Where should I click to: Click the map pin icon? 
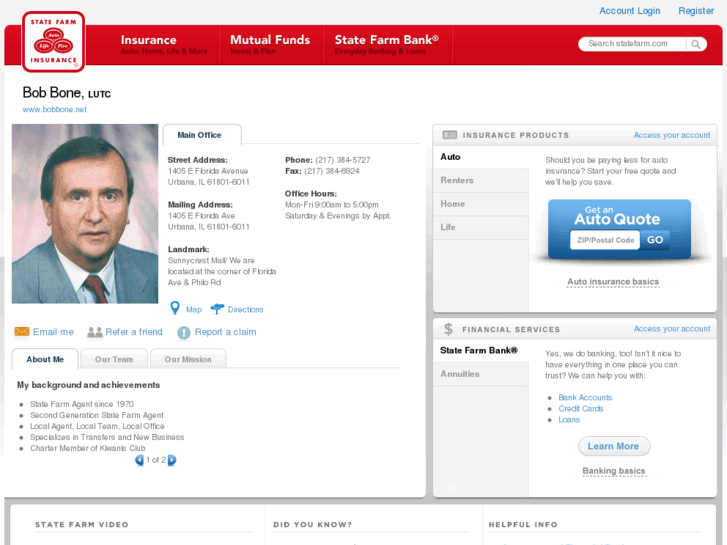(x=175, y=308)
